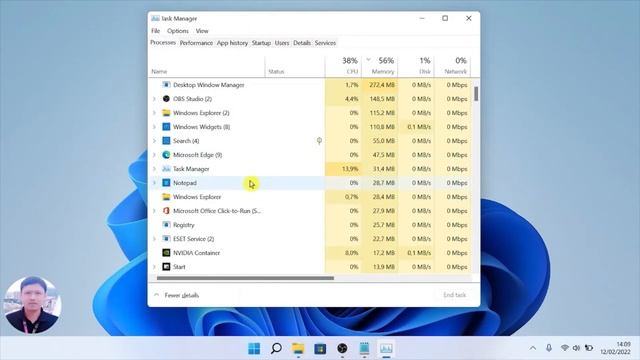Switch to OBS Studio on the taskbar

click(342, 349)
